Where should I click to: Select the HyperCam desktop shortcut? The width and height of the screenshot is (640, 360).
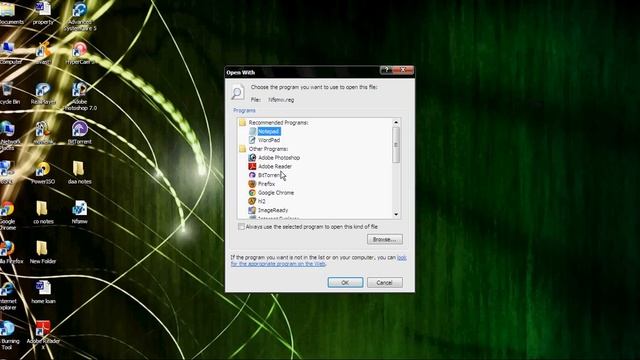point(80,53)
